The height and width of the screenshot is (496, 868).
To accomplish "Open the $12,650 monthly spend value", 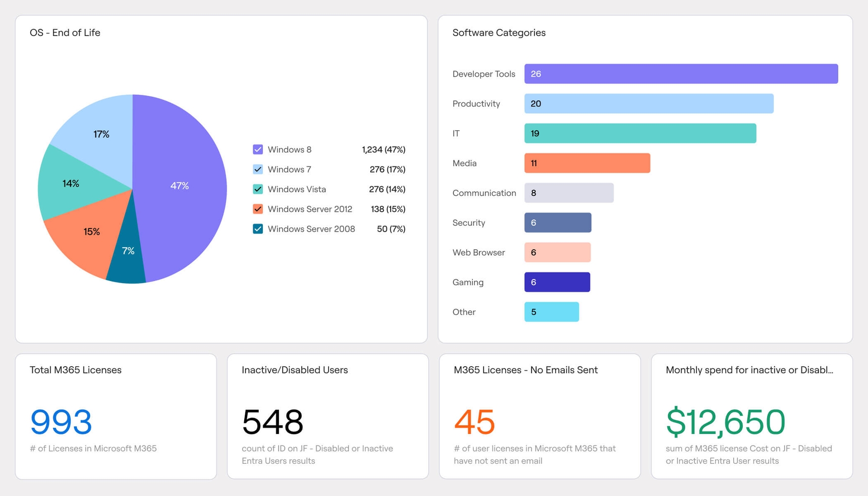I will tap(726, 422).
